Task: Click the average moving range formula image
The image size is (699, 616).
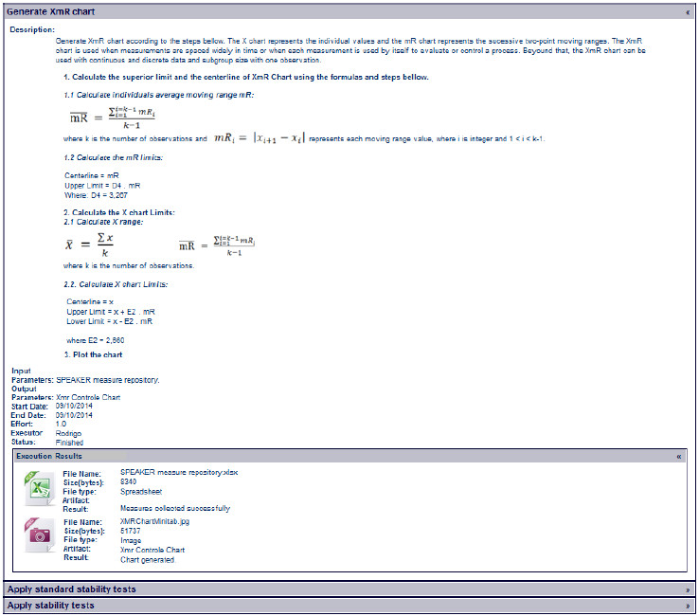Action: (110, 118)
